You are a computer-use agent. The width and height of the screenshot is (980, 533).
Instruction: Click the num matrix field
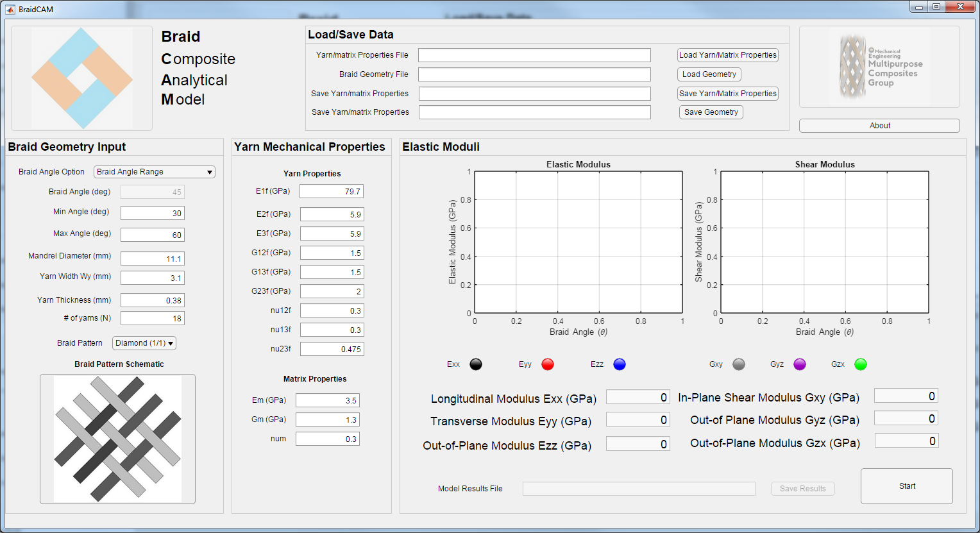[328, 439]
